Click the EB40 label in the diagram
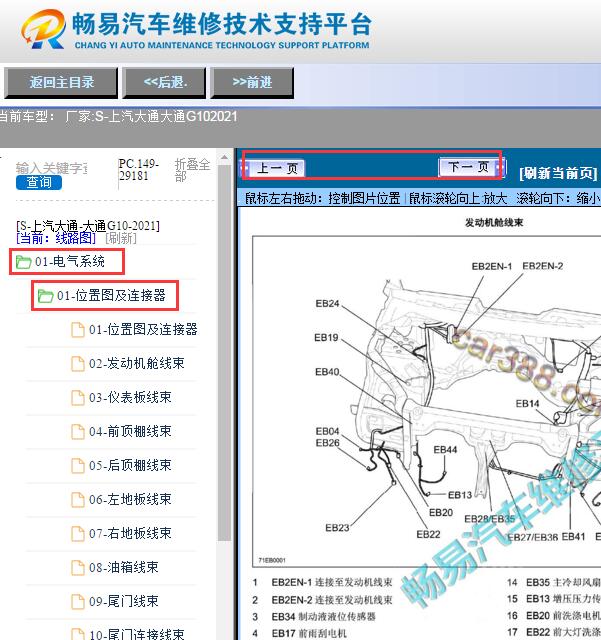Image resolution: width=601 pixels, height=640 pixels. [x=327, y=372]
